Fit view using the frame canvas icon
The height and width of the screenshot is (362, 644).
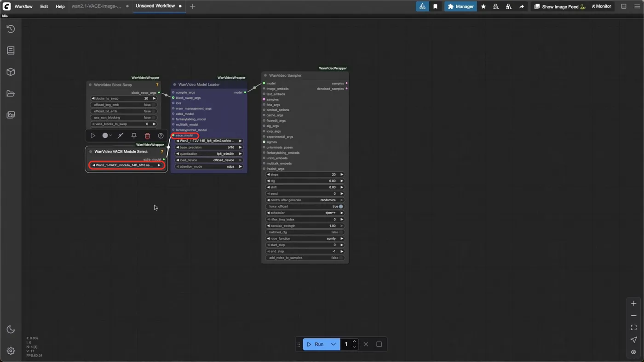coord(633,328)
